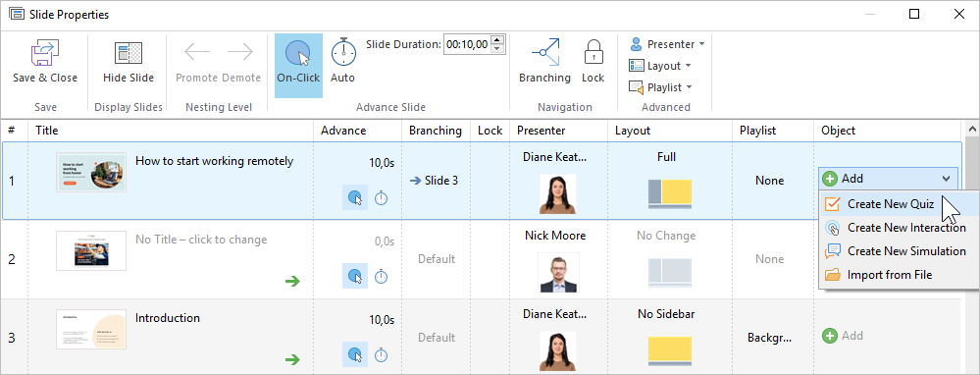Image resolution: width=980 pixels, height=375 pixels.
Task: Toggle on-click advance for slide 3 row
Action: coord(355,354)
